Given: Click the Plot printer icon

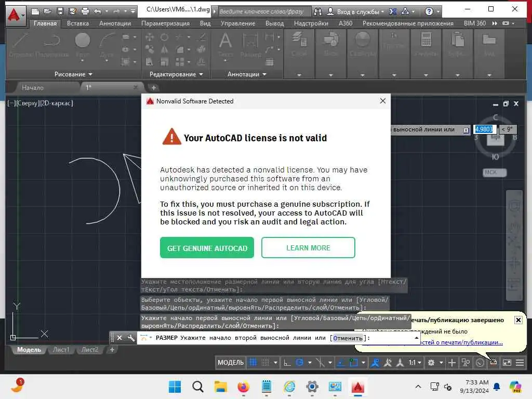Looking at the screenshot, I should point(85,11).
